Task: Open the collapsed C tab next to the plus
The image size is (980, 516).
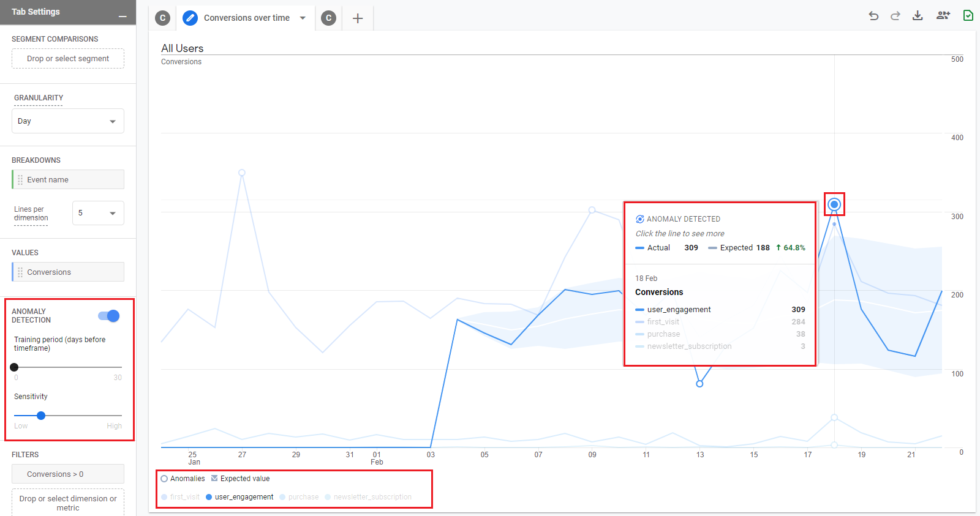Action: pos(328,18)
